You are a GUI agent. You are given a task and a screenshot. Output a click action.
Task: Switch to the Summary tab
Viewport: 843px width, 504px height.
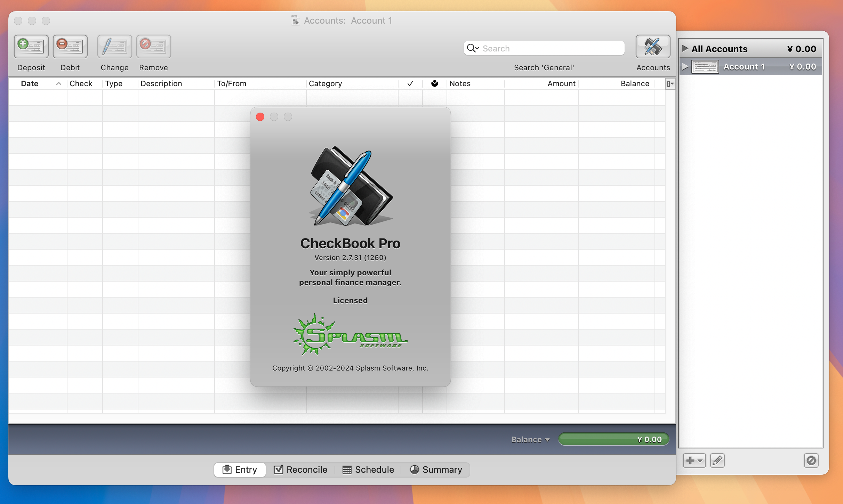436,469
